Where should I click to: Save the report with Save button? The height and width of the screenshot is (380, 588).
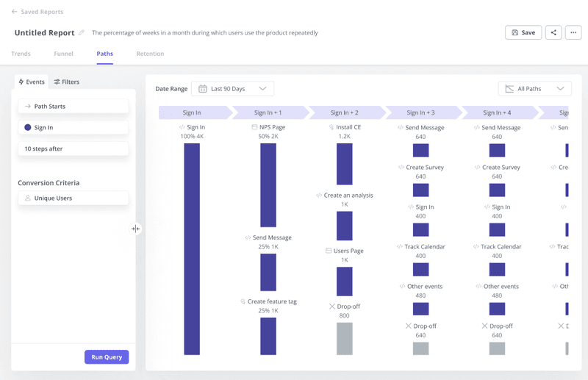(x=523, y=32)
